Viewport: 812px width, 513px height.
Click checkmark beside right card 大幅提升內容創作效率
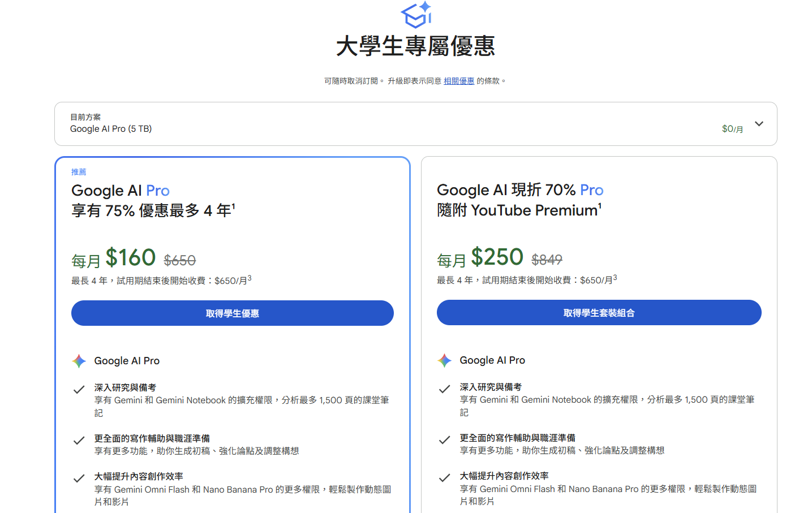coord(445,477)
